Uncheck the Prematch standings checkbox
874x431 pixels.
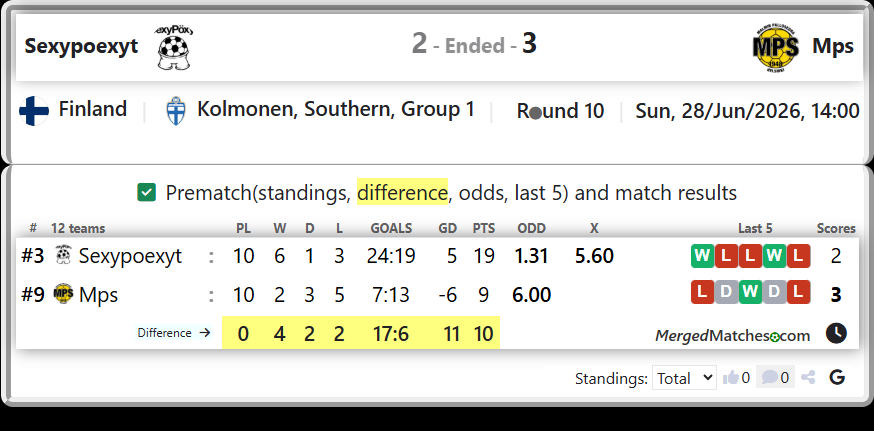(x=146, y=192)
